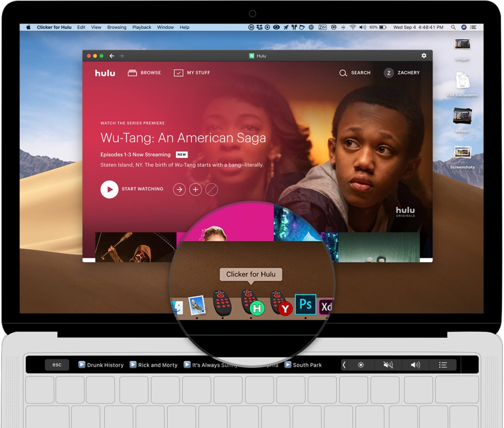Click the rocket icon in menu bar

point(286,27)
